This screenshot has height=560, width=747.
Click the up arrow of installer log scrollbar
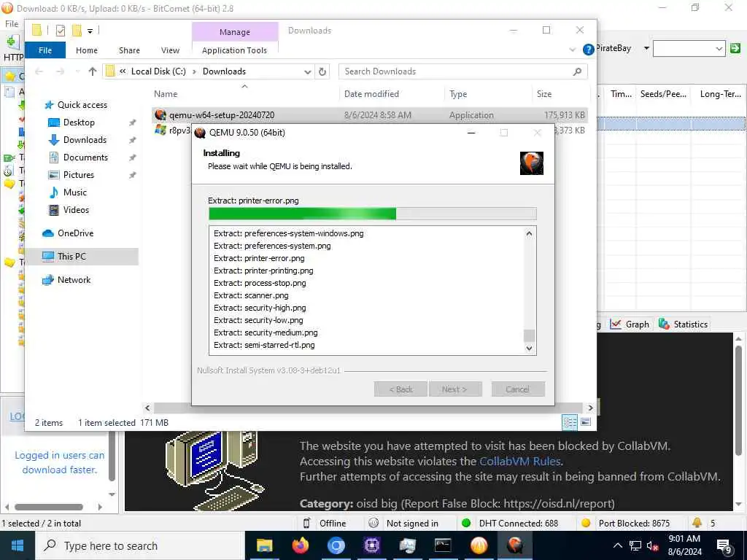tap(529, 234)
